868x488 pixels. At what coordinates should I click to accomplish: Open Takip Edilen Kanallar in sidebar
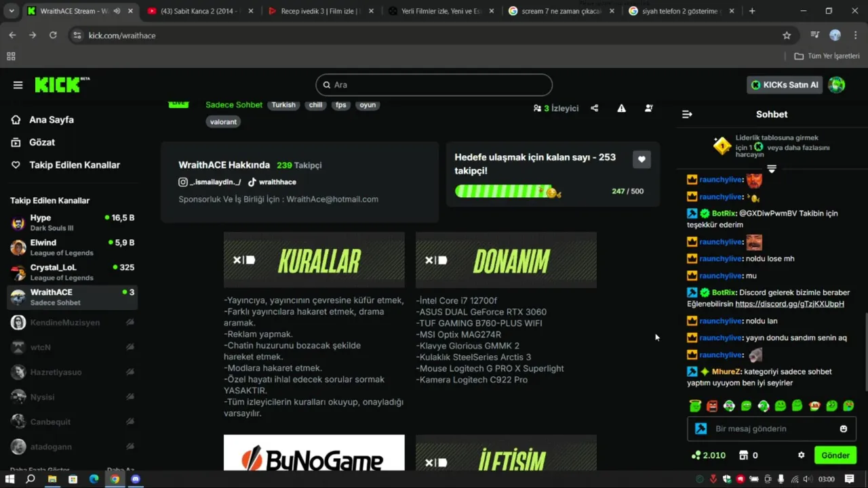click(75, 165)
